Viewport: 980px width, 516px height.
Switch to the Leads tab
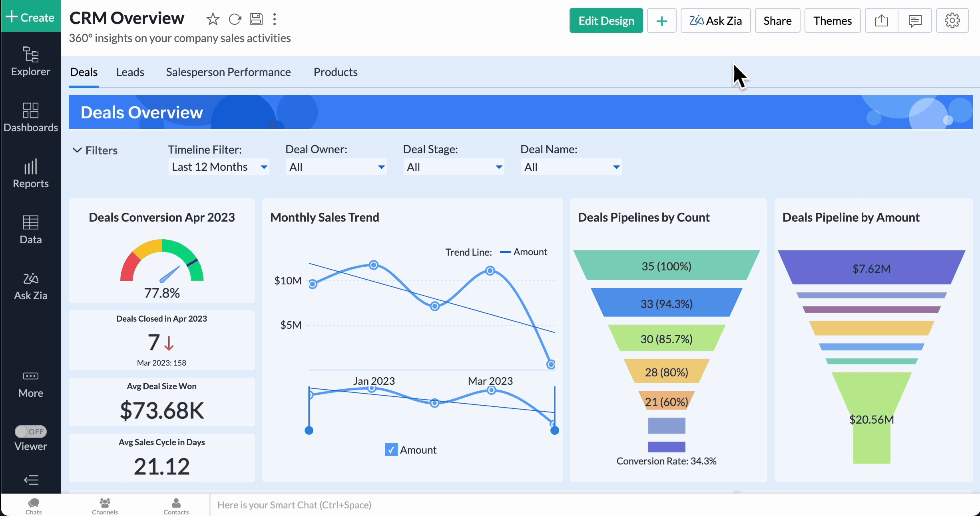[x=130, y=72]
